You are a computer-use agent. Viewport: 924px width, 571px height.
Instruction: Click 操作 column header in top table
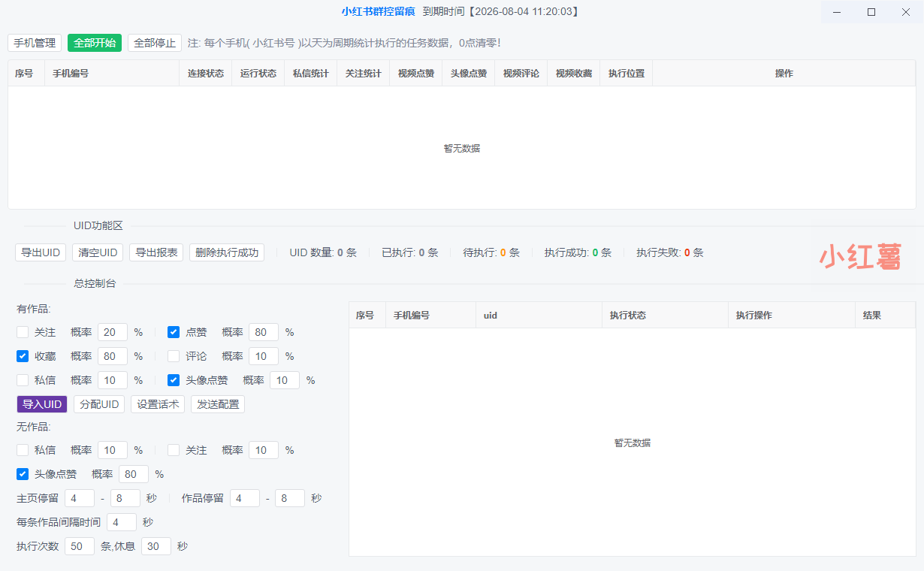pyautogui.click(x=784, y=74)
